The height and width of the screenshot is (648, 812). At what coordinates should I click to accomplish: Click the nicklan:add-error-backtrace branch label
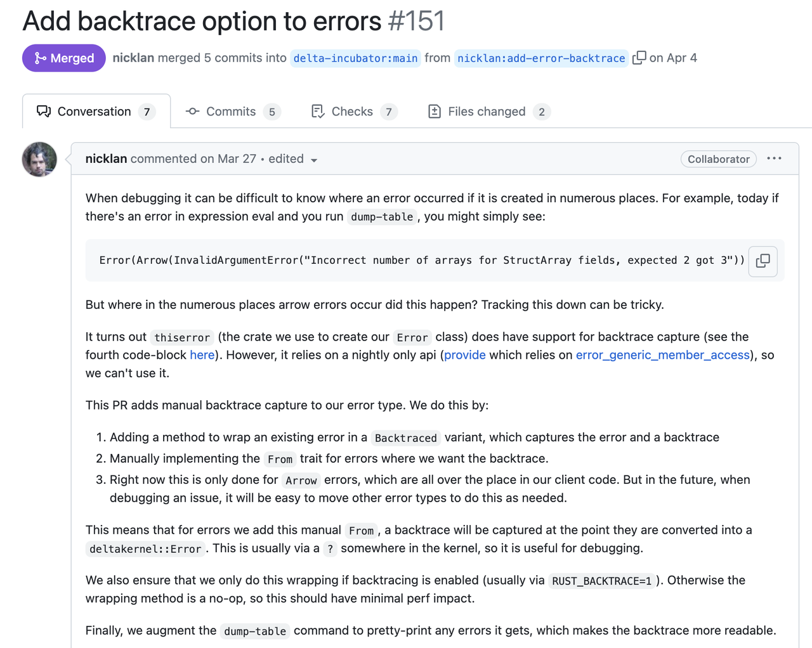[540, 58]
